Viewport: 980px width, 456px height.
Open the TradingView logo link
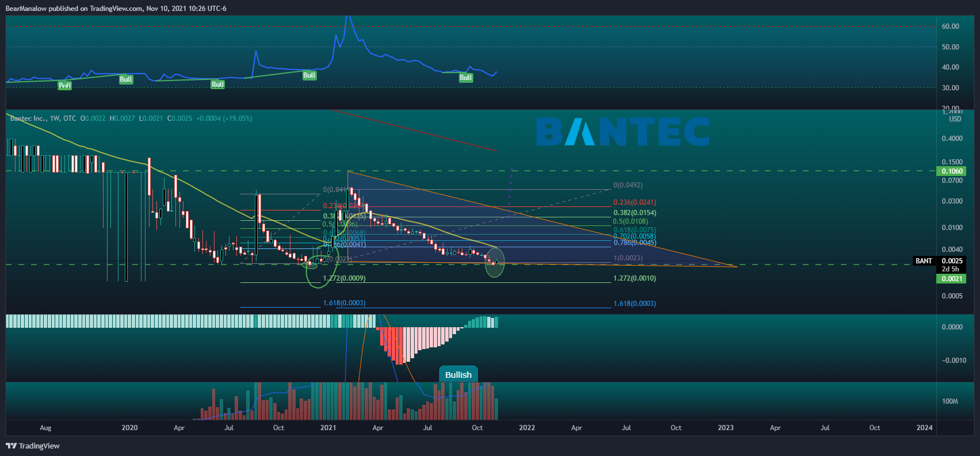coord(33,446)
